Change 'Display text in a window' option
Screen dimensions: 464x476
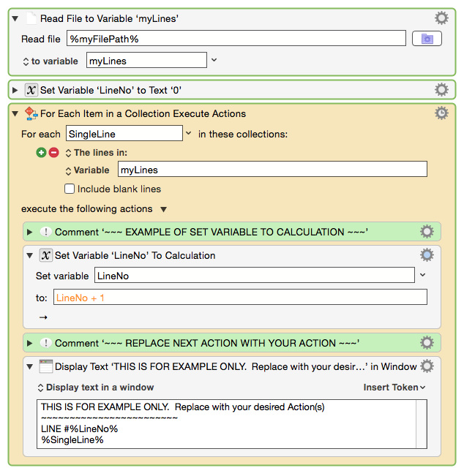95,388
